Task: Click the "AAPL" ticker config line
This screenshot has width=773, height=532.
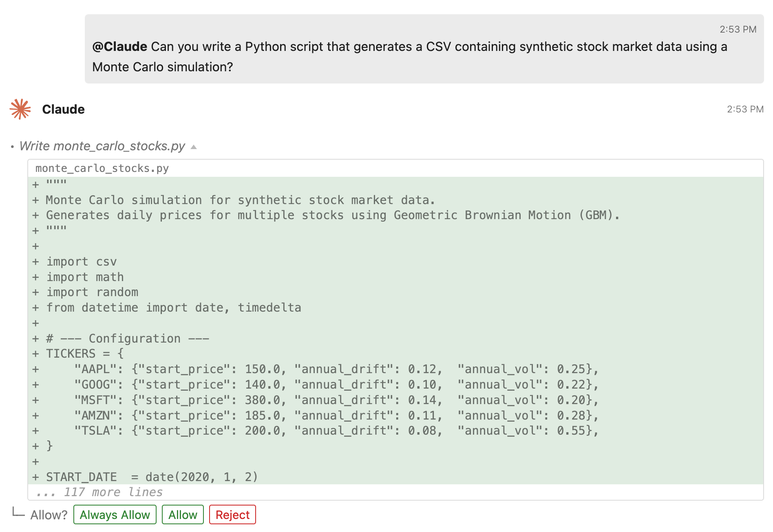Action: tap(336, 369)
